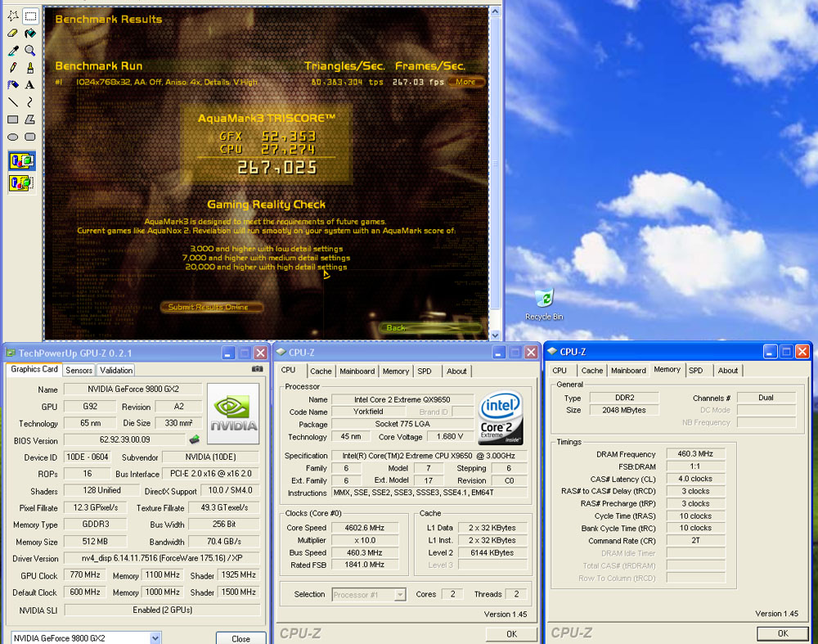Enable opaque selection mode in Paint toolbox
The image size is (818, 644).
pos(22,161)
